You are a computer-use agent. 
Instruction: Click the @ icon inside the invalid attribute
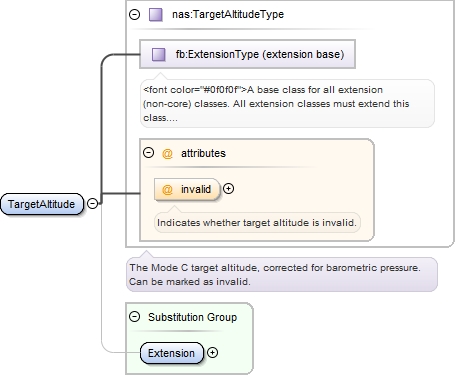point(167,189)
